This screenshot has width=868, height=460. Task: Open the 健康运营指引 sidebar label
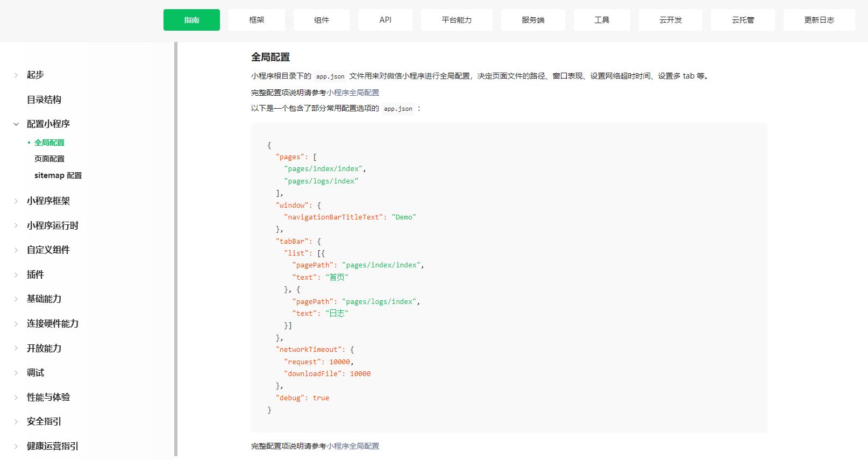point(53,446)
